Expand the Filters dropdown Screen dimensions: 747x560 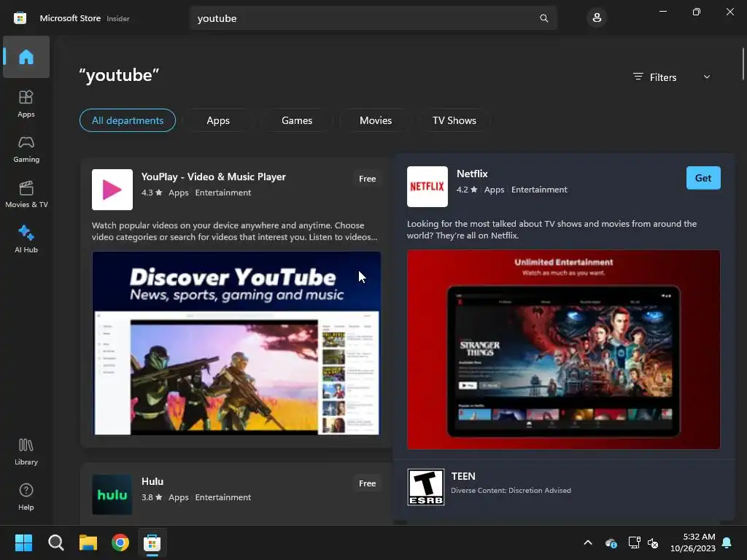tap(671, 77)
